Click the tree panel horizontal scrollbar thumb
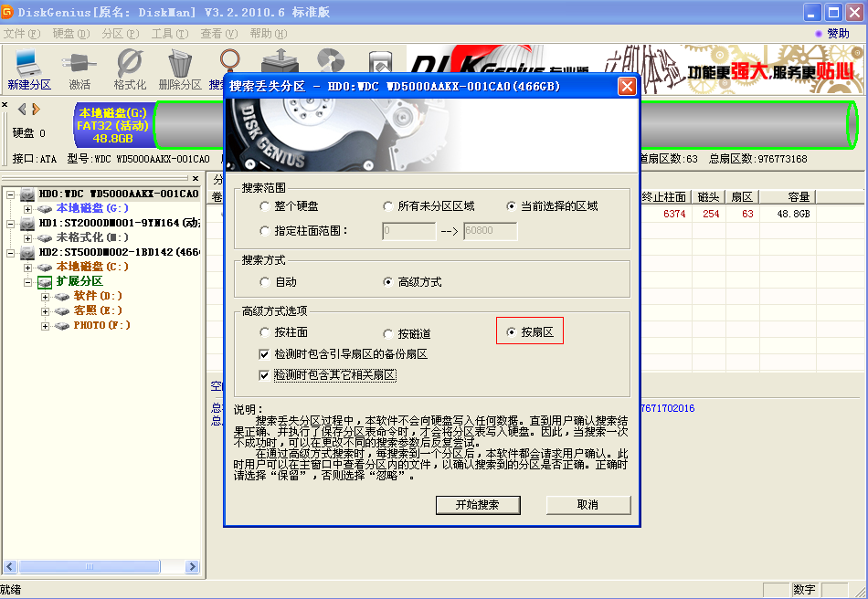 click(x=90, y=566)
